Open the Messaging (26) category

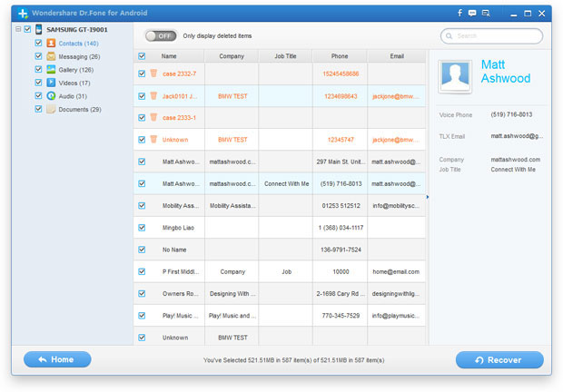[x=79, y=56]
